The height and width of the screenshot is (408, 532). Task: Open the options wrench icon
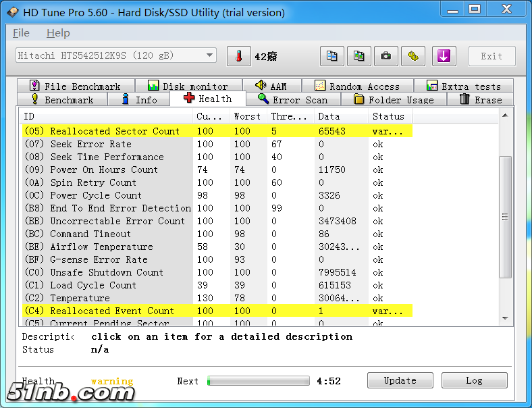[x=413, y=57]
